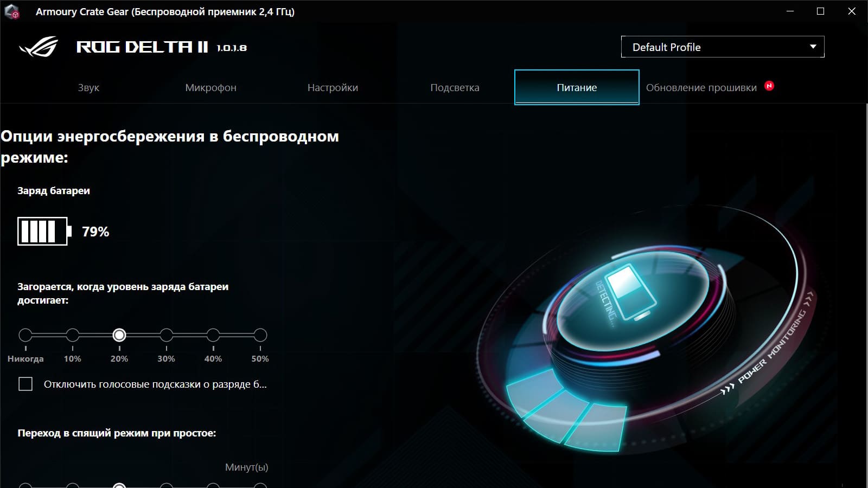This screenshot has height=488, width=868.
Task: Maximize the Armoury Crate Gear window
Action: click(x=820, y=11)
